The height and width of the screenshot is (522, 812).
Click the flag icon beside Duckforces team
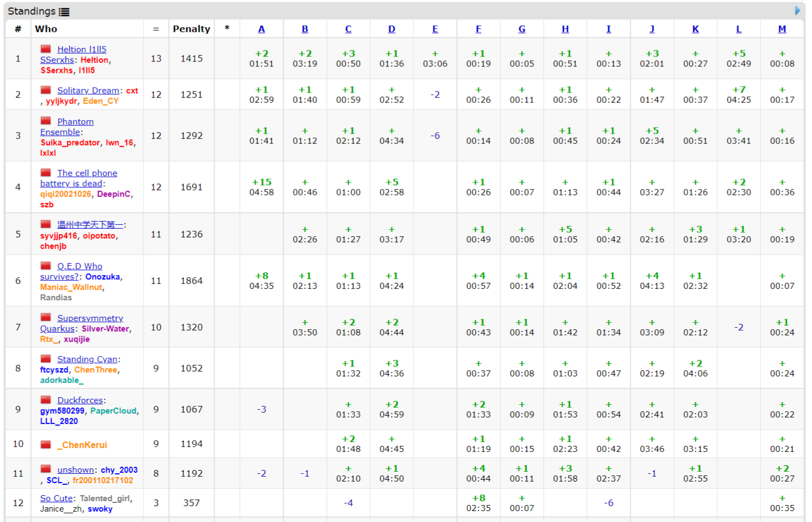(x=46, y=400)
